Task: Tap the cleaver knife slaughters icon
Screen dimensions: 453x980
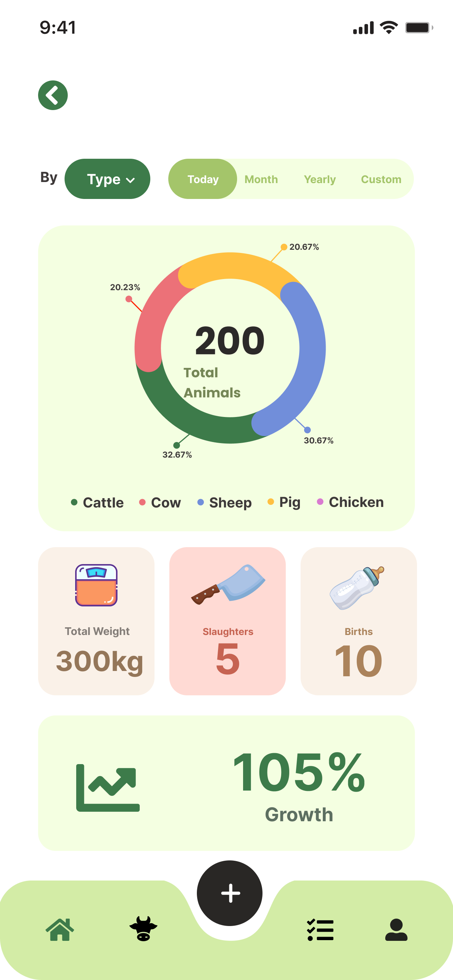Action: (x=228, y=584)
